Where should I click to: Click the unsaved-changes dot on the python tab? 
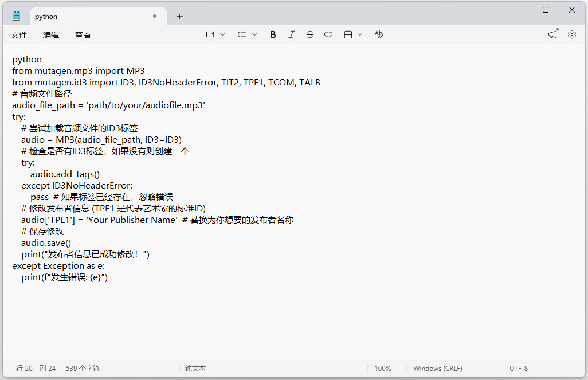click(155, 16)
